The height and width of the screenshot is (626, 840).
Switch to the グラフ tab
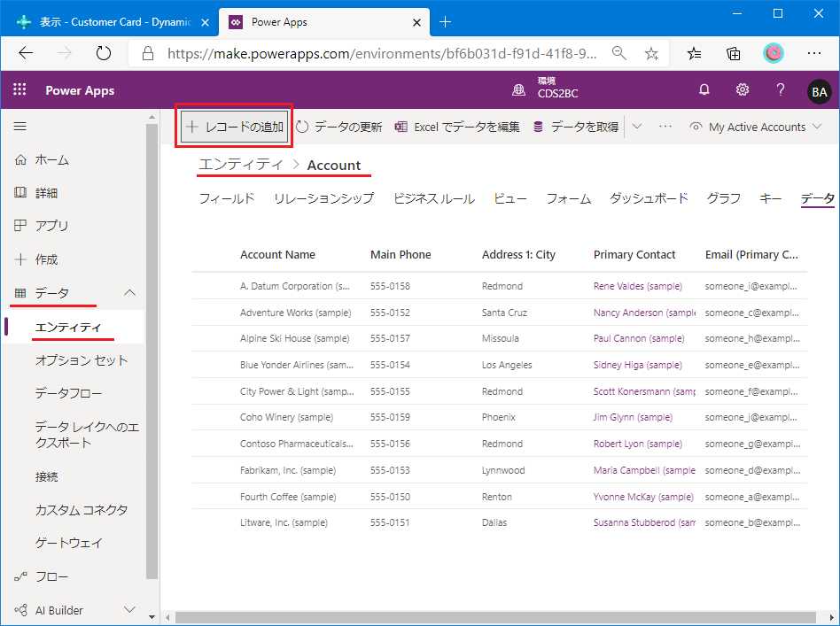pyautogui.click(x=724, y=198)
